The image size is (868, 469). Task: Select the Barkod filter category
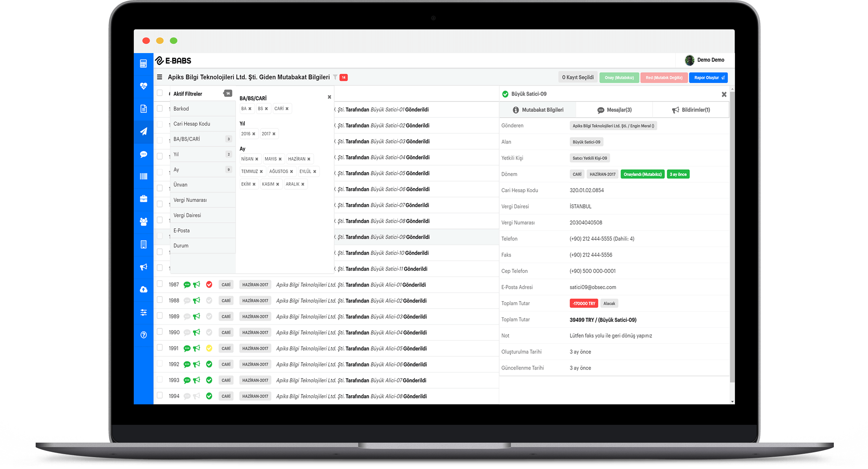(x=203, y=108)
